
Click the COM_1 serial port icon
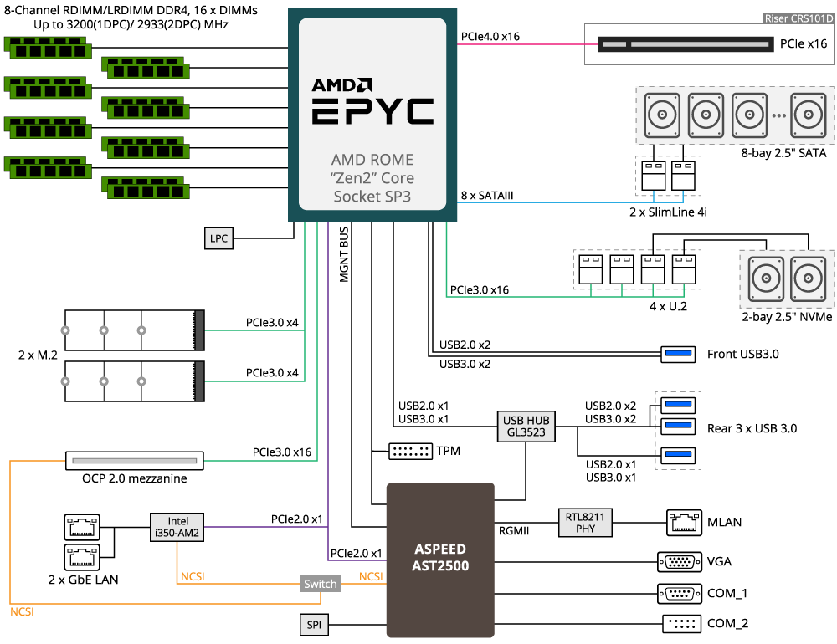680,593
